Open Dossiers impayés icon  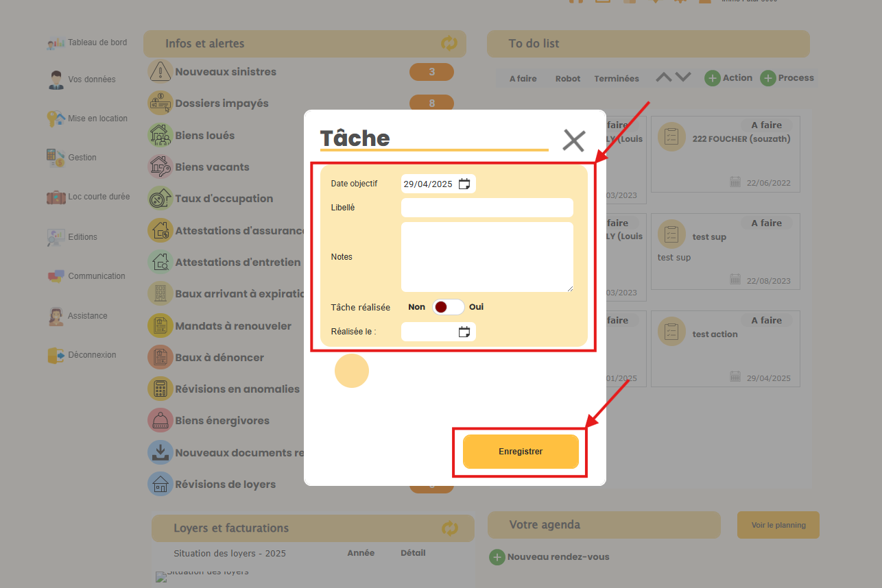(160, 103)
